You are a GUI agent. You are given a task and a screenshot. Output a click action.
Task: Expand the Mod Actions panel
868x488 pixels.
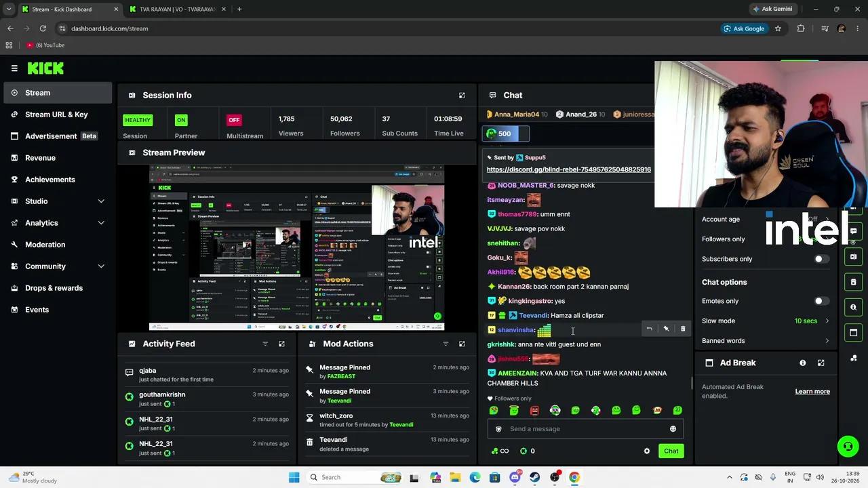462,344
